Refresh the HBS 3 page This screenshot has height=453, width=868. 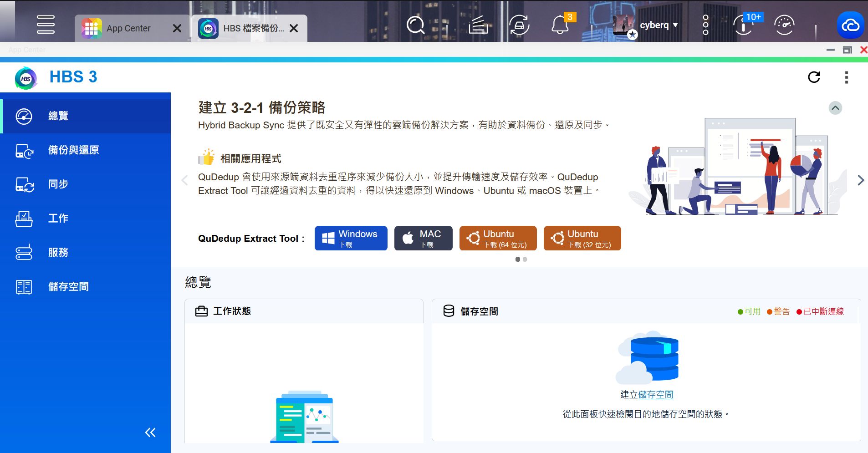(814, 77)
